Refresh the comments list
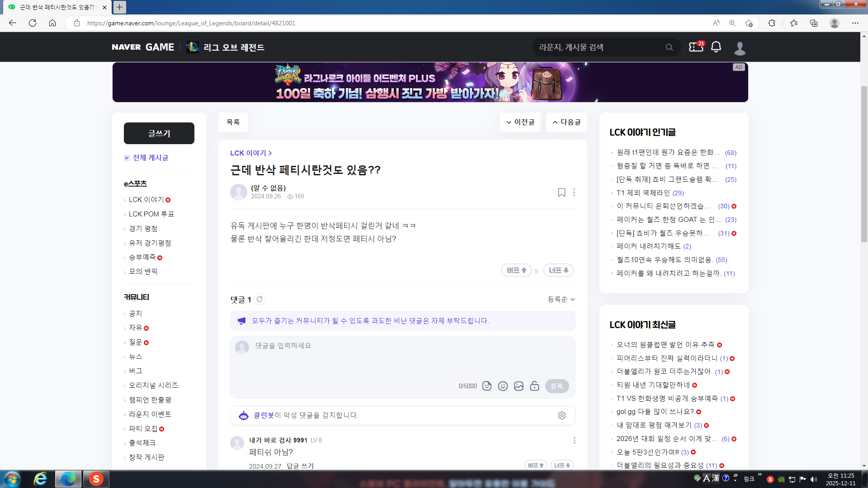Screen dimensions: 868x488 [259, 299]
